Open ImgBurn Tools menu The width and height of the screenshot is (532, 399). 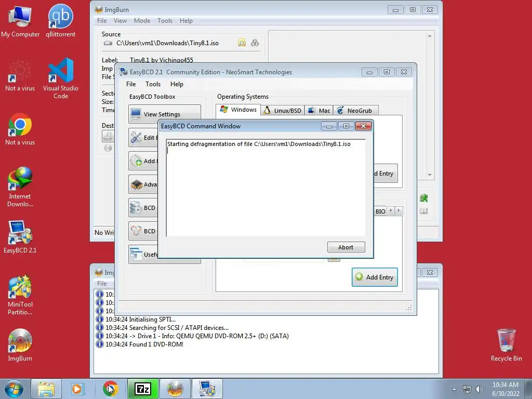pyautogui.click(x=165, y=21)
